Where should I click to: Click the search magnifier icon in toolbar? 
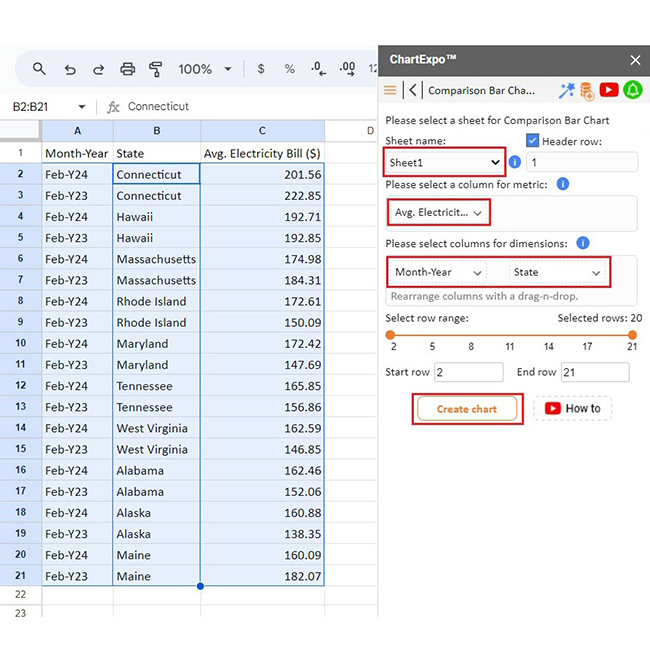coord(39,68)
